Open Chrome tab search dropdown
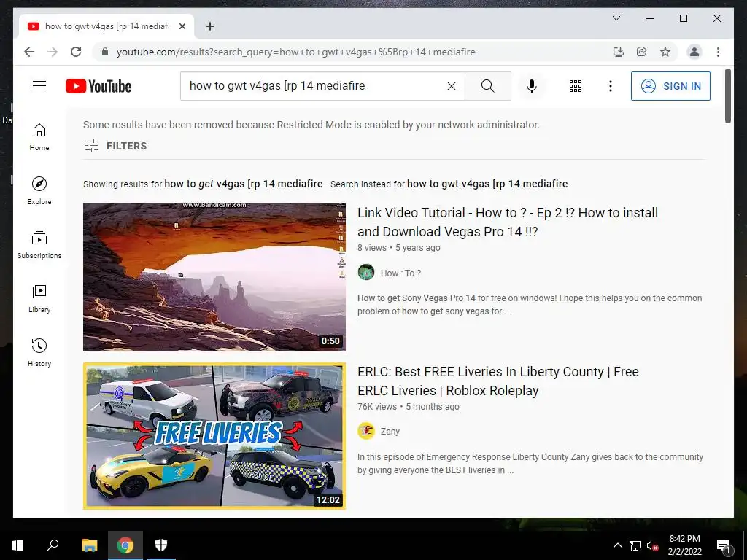Image resolution: width=747 pixels, height=560 pixels. click(616, 18)
